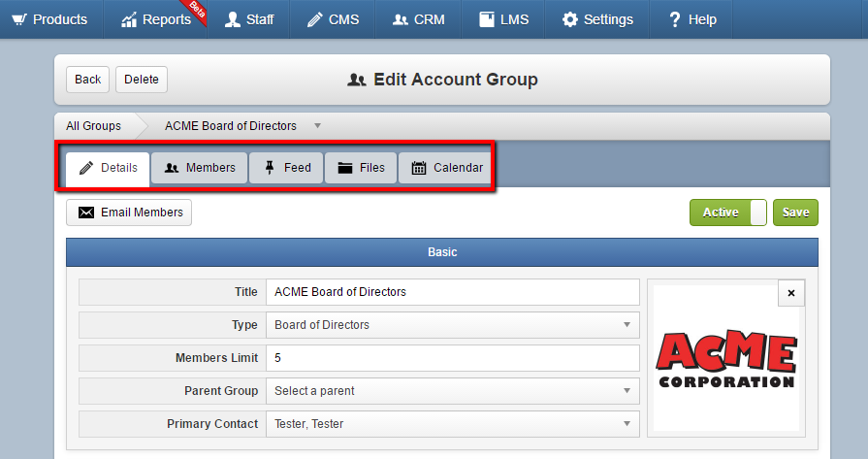
Task: Click the Basic section header
Action: [442, 252]
